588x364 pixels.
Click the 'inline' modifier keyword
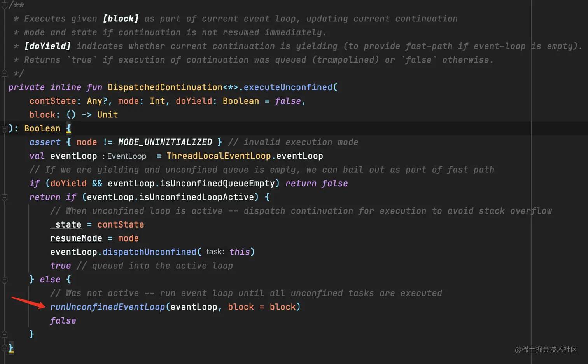coord(66,87)
